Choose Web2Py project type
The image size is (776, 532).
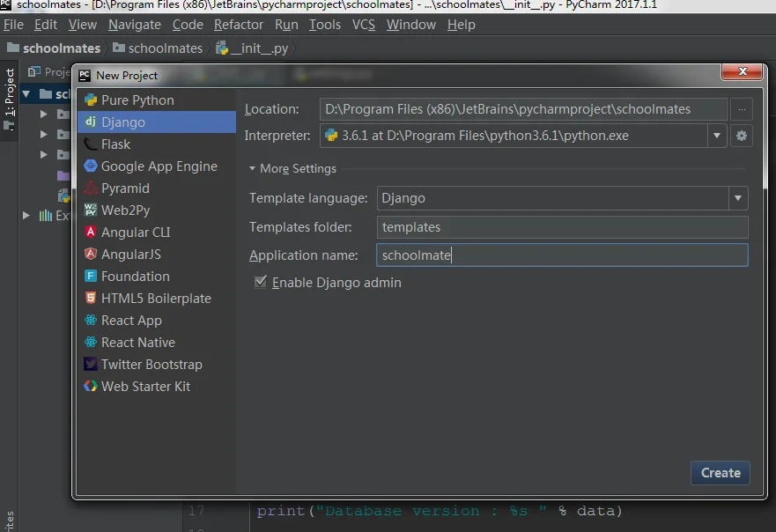pyautogui.click(x=157, y=211)
